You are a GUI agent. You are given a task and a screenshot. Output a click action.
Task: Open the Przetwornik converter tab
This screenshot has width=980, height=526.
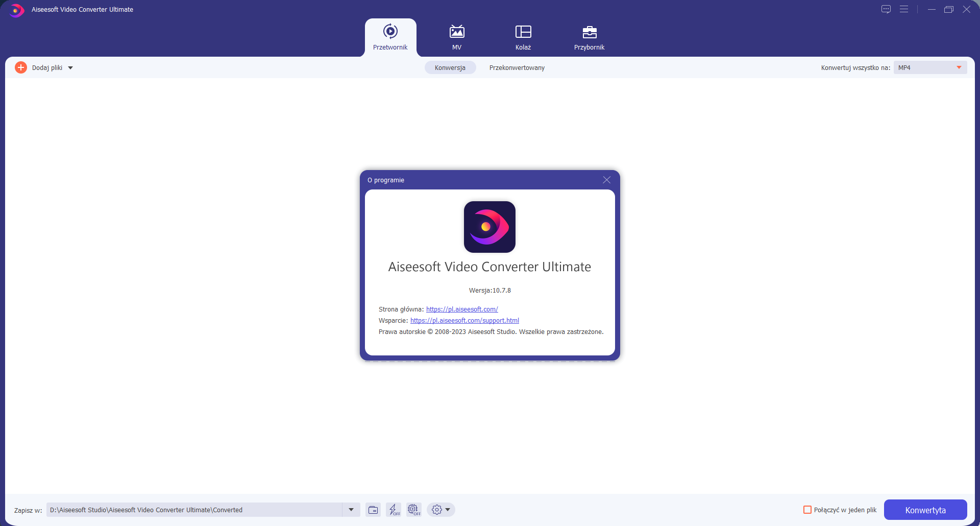pyautogui.click(x=390, y=37)
